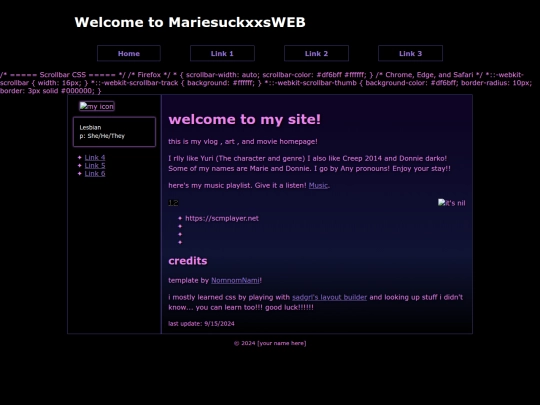Click the broken 'it's nil' image
Viewport: 540px width, 405px height.
click(451, 203)
